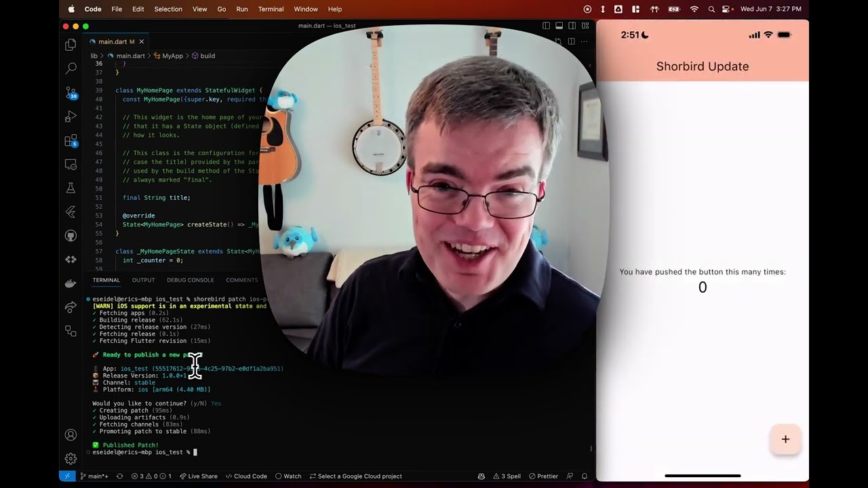Toggle bottom panel layout icon
Screen dimensions: 868x488
tap(559, 26)
